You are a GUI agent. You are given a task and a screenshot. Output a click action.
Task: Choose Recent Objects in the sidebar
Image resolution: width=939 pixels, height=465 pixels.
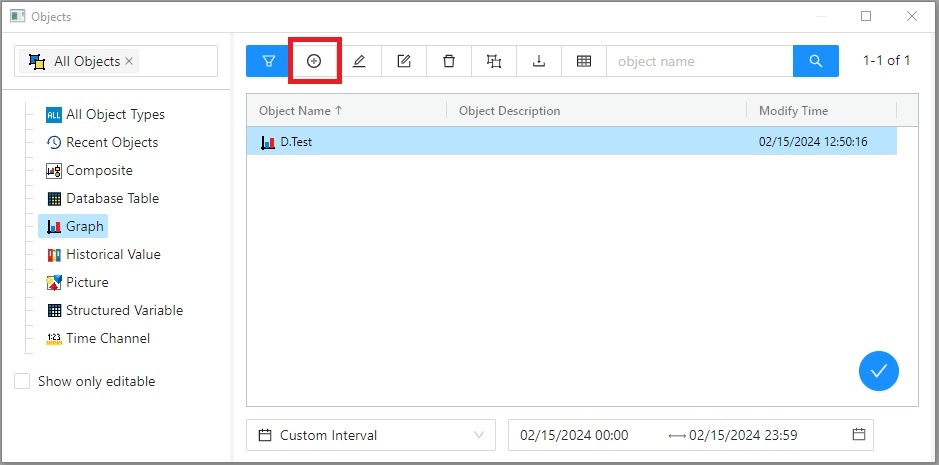pos(111,142)
